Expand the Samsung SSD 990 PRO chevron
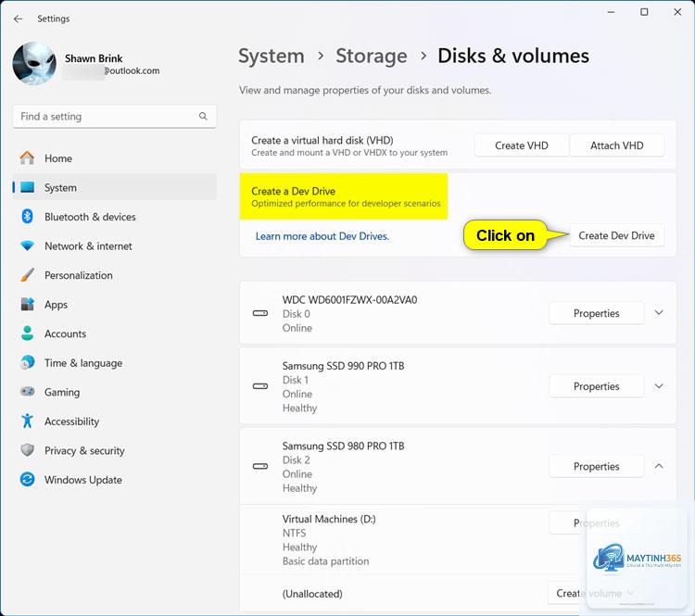The width and height of the screenshot is (695, 616). pyautogui.click(x=659, y=386)
